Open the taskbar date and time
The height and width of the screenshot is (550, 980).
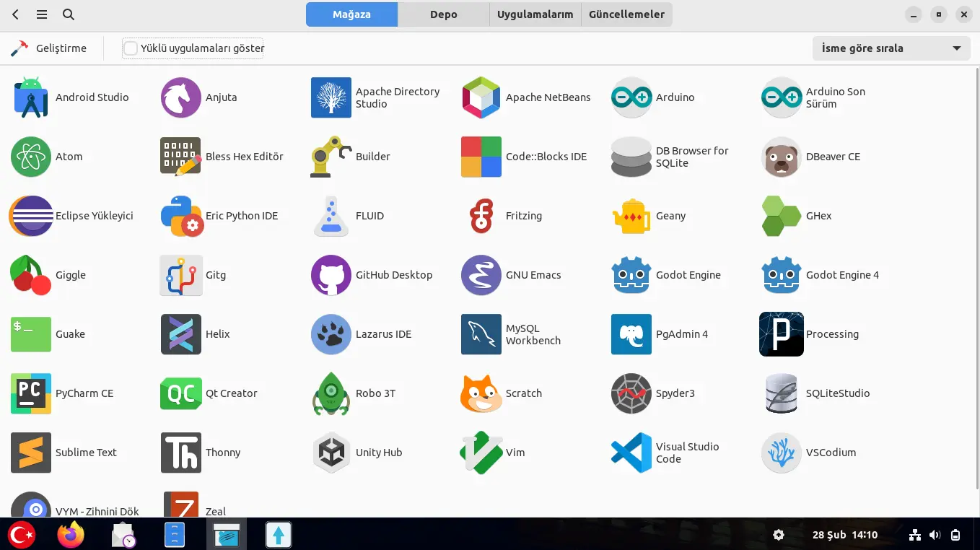click(845, 535)
